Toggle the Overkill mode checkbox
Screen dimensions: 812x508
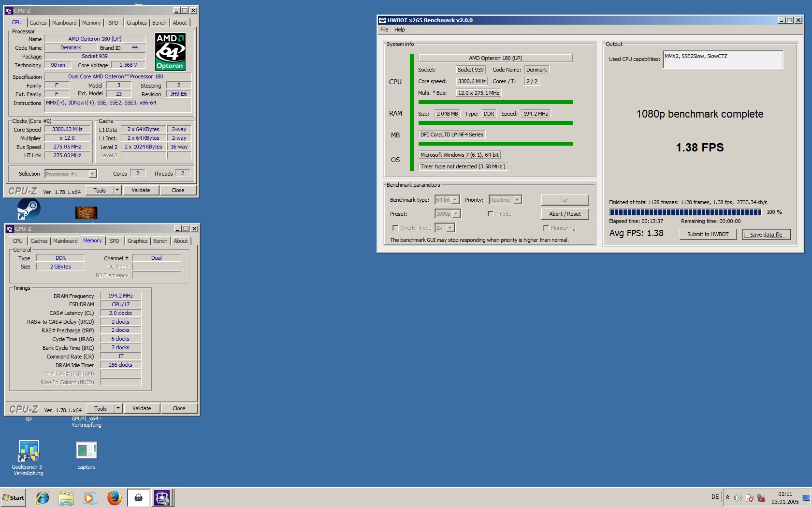[x=395, y=228]
